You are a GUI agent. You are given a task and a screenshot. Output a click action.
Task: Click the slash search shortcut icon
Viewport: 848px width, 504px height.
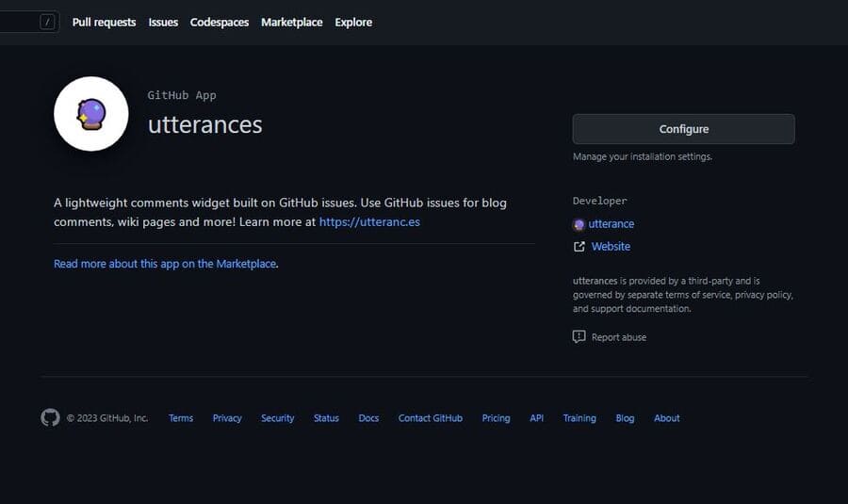pyautogui.click(x=48, y=23)
